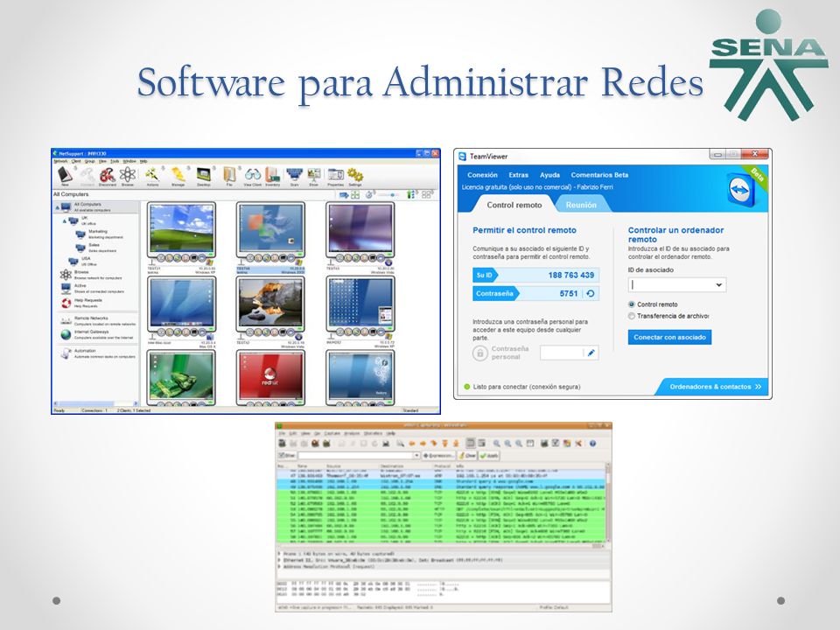Image resolution: width=840 pixels, height=630 pixels.
Task: Collapse the UK group tree node
Action: (66, 220)
